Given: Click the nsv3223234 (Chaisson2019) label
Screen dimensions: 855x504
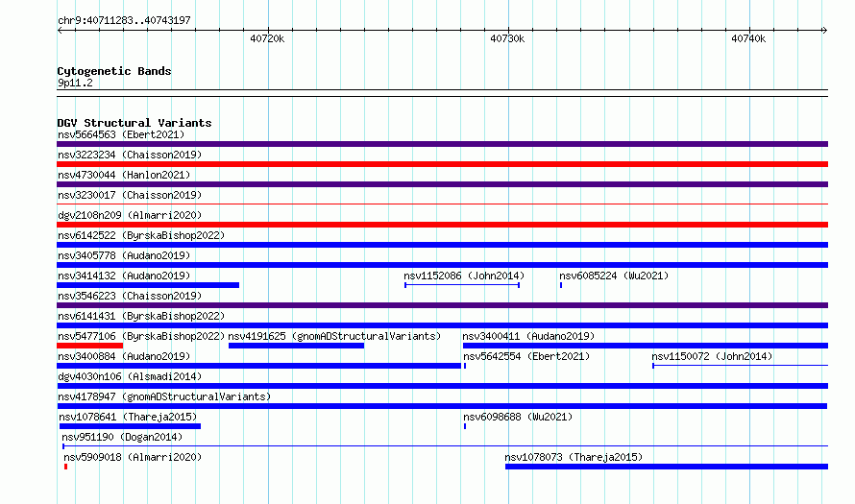Looking at the screenshot, I should point(130,155).
